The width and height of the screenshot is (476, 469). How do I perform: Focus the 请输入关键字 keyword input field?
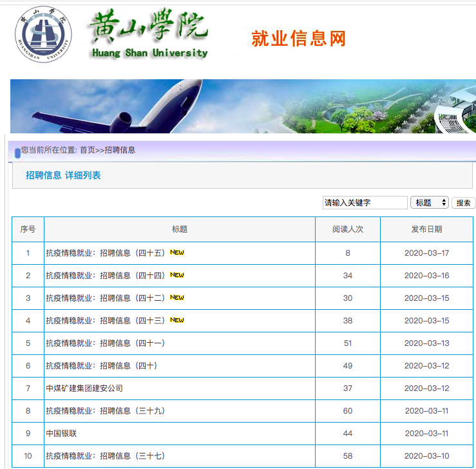pos(365,202)
